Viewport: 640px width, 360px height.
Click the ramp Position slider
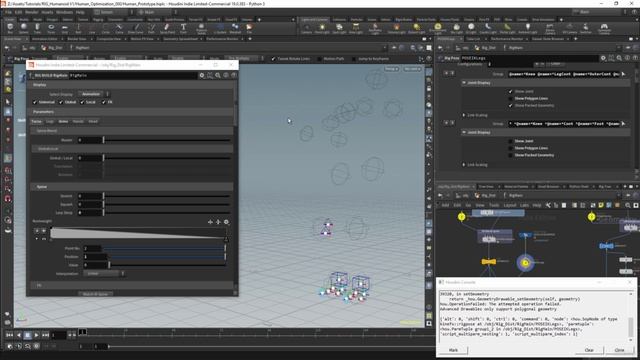coord(167,257)
